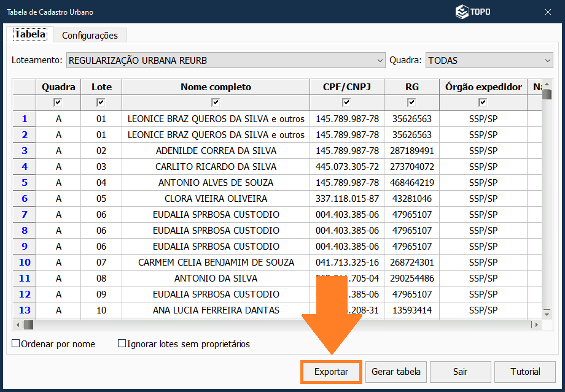Click the TOPO logo in title bar

[472, 12]
